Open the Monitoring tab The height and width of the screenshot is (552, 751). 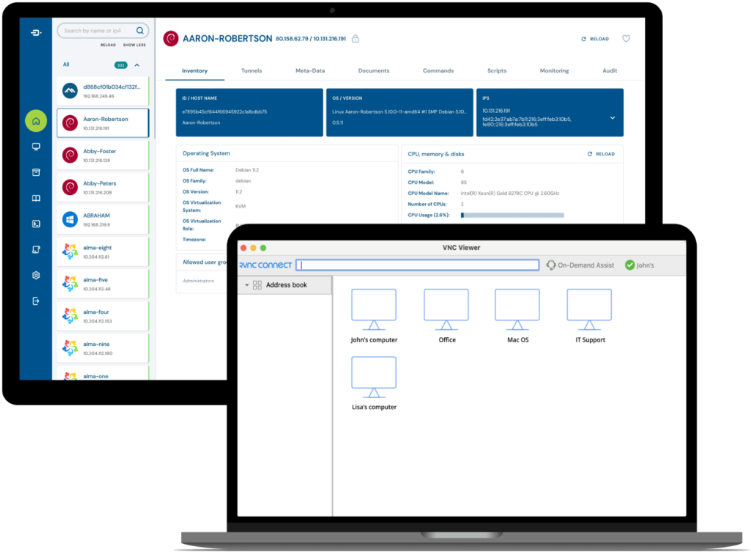tap(554, 71)
